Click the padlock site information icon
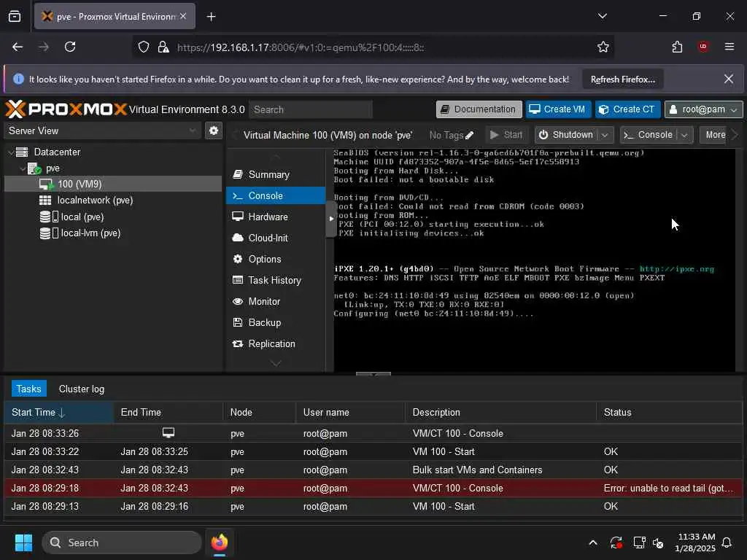747x560 pixels. tap(163, 47)
